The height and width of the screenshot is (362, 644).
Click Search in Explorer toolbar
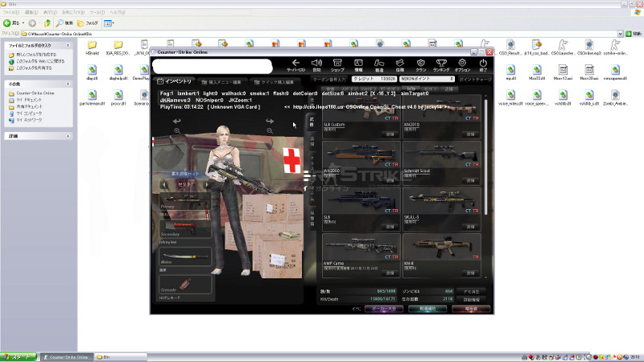tap(65, 23)
